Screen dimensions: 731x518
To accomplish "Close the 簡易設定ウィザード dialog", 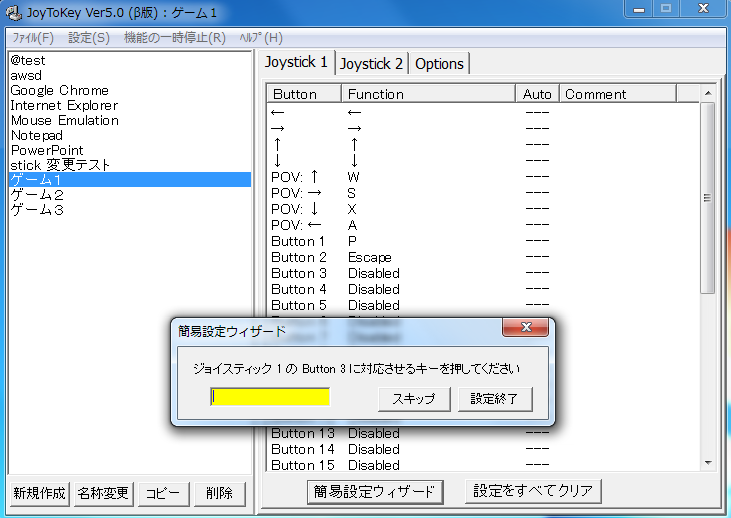I will [525, 329].
